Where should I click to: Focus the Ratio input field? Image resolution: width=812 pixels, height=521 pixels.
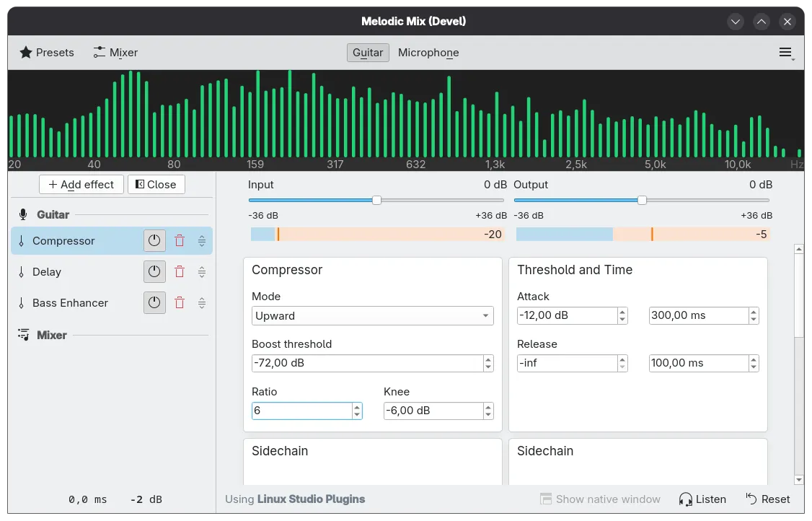302,411
